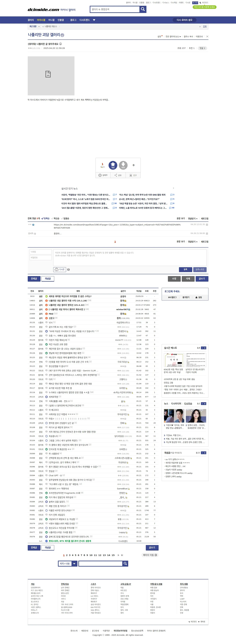Report the post with the 신고 siren icon
This screenshot has width=236, height=644.
click(x=133, y=175)
